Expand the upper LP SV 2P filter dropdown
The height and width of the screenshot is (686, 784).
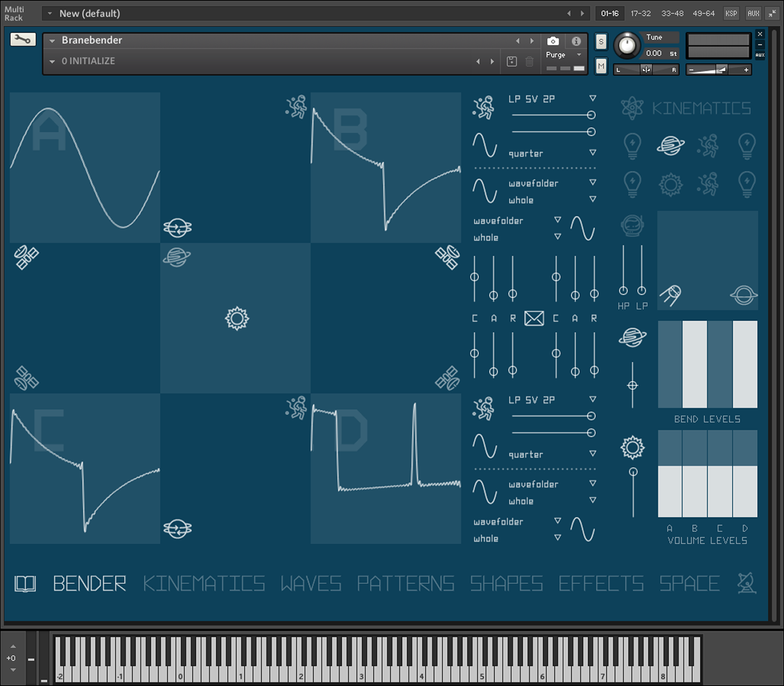593,99
